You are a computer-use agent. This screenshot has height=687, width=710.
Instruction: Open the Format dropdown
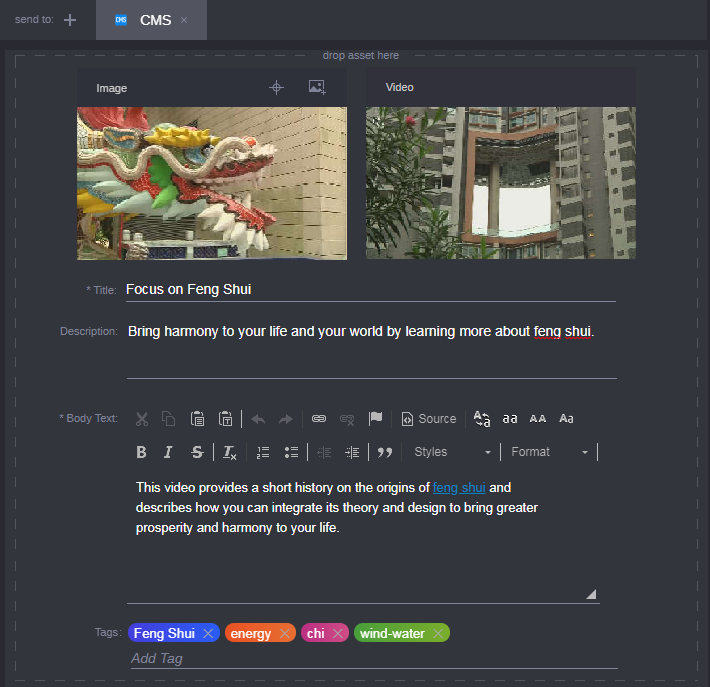(x=549, y=452)
